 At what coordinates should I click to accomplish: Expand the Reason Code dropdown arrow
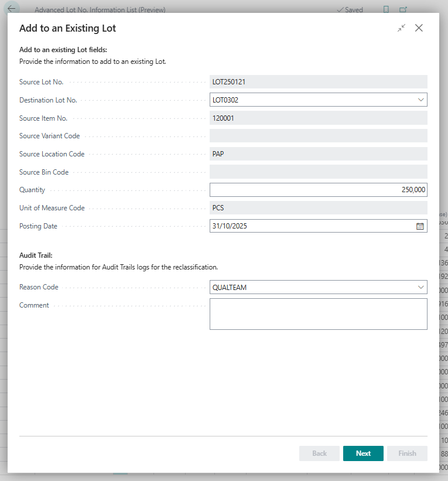point(420,288)
